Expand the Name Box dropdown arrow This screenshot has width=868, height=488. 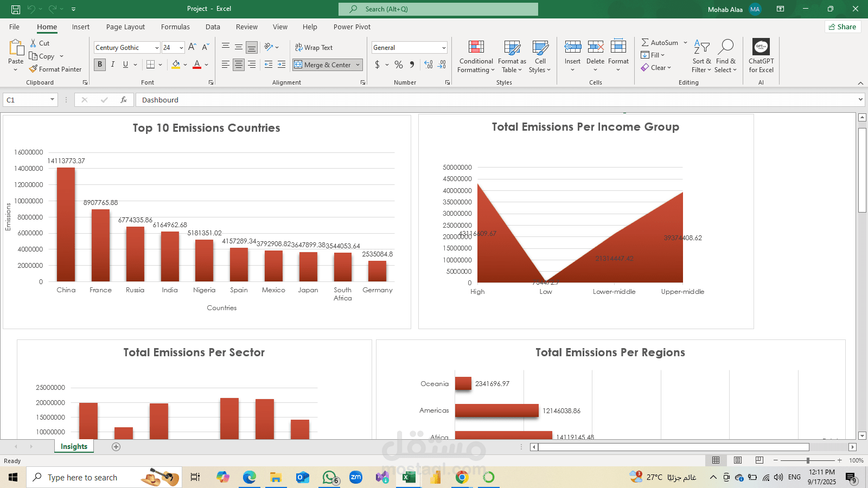coord(52,100)
